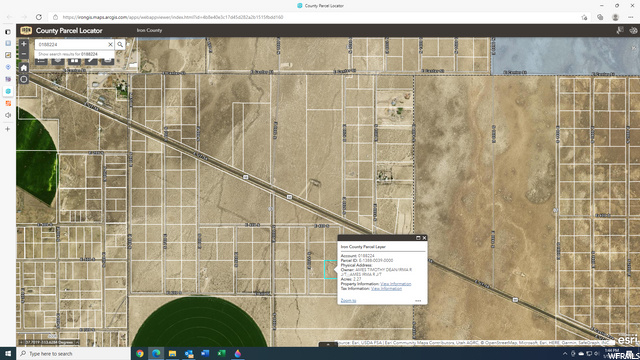Open browser profile avatar
This screenshot has width=640, height=360.
pyautogui.click(x=615, y=17)
